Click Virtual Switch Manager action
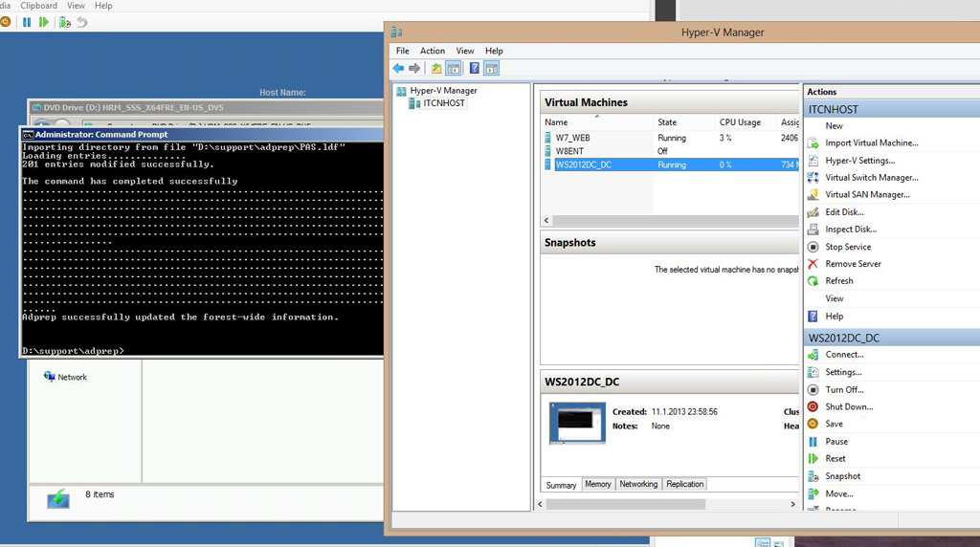Image resolution: width=980 pixels, height=547 pixels. tap(871, 178)
